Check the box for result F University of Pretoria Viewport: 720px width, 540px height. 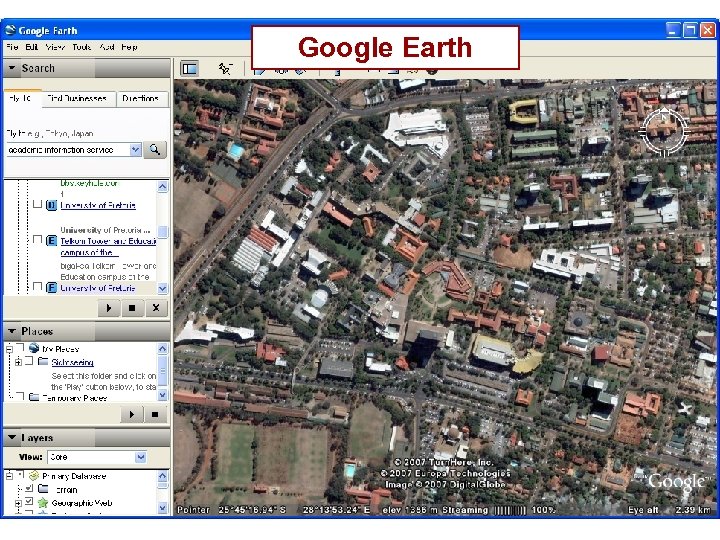(38, 287)
